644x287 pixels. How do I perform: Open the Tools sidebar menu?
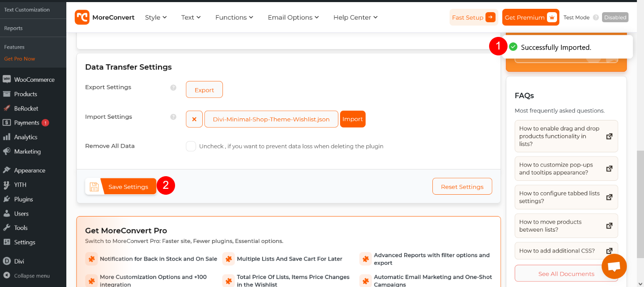tap(33, 228)
